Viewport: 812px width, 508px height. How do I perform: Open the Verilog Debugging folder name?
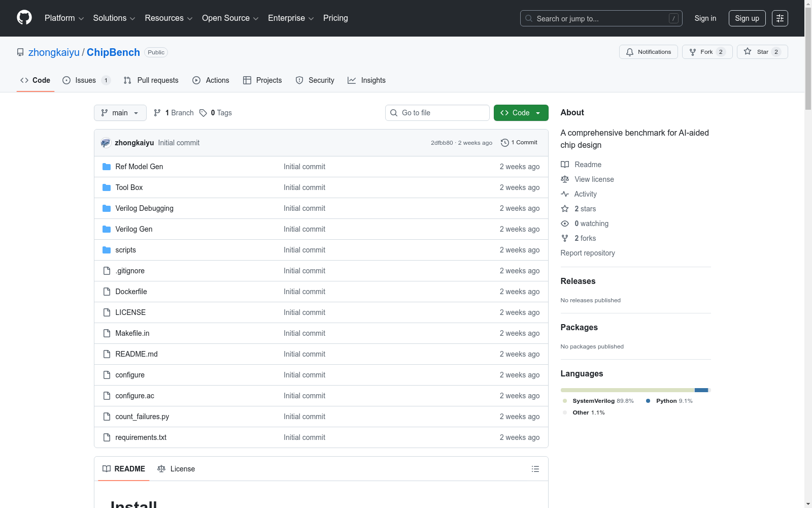click(x=145, y=208)
